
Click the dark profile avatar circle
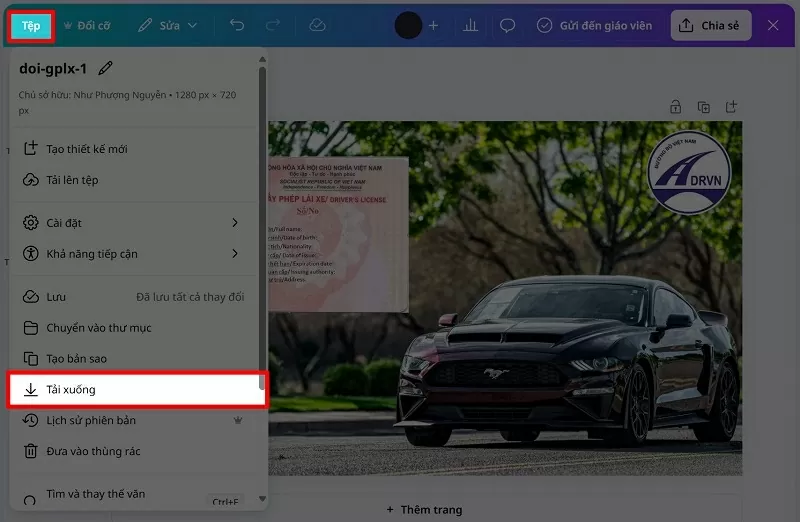(x=408, y=25)
